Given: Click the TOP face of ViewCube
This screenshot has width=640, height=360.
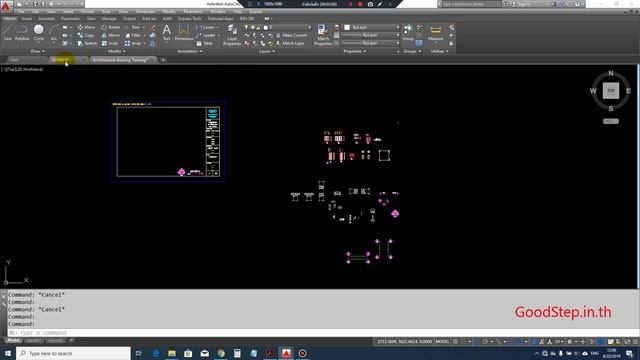Looking at the screenshot, I should [611, 91].
